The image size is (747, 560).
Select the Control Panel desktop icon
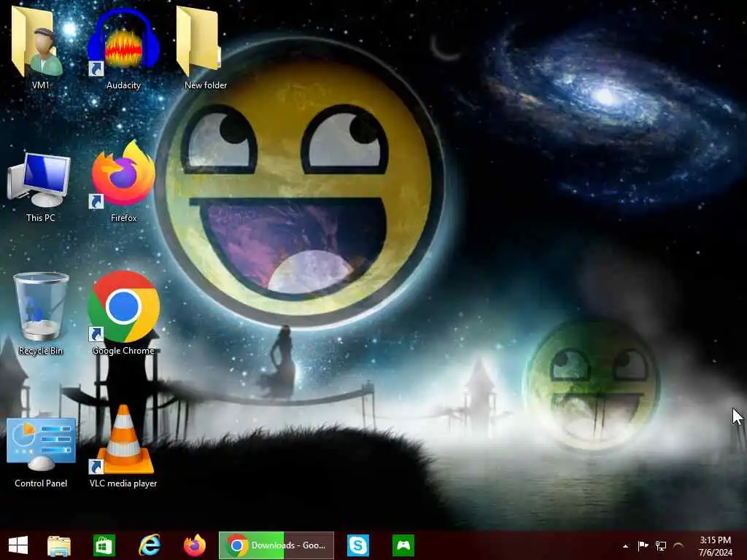(41, 444)
